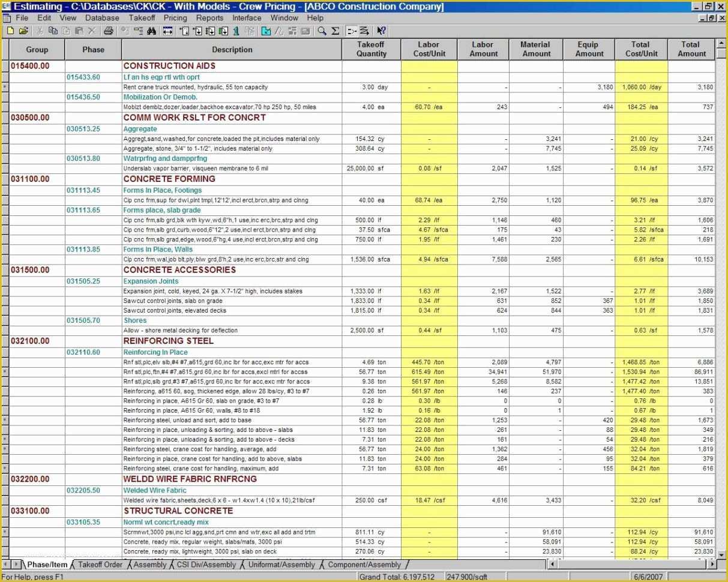
Task: Open the View menu
Action: 68,18
